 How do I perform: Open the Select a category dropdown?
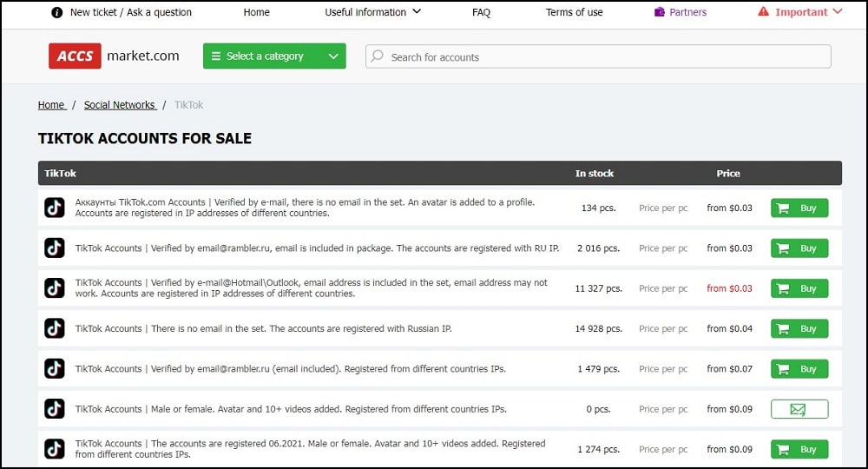coord(274,56)
